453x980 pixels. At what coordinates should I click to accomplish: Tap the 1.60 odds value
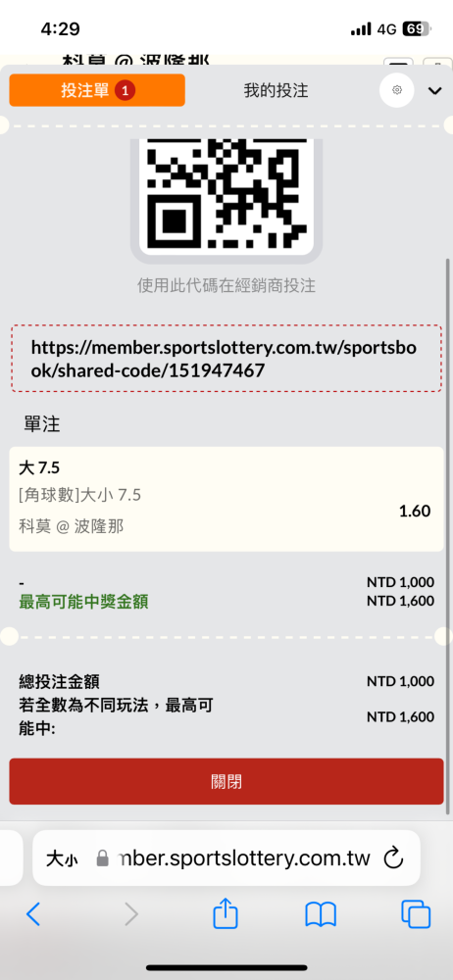click(x=415, y=512)
